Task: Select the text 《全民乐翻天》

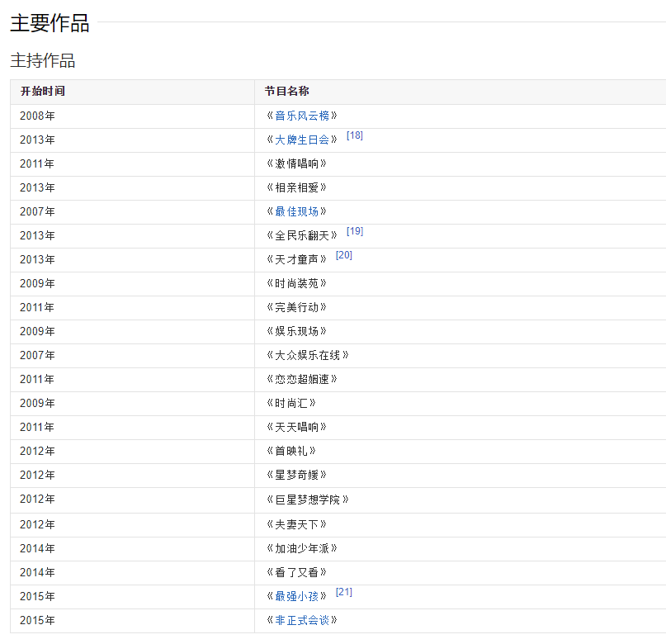Action: point(302,235)
